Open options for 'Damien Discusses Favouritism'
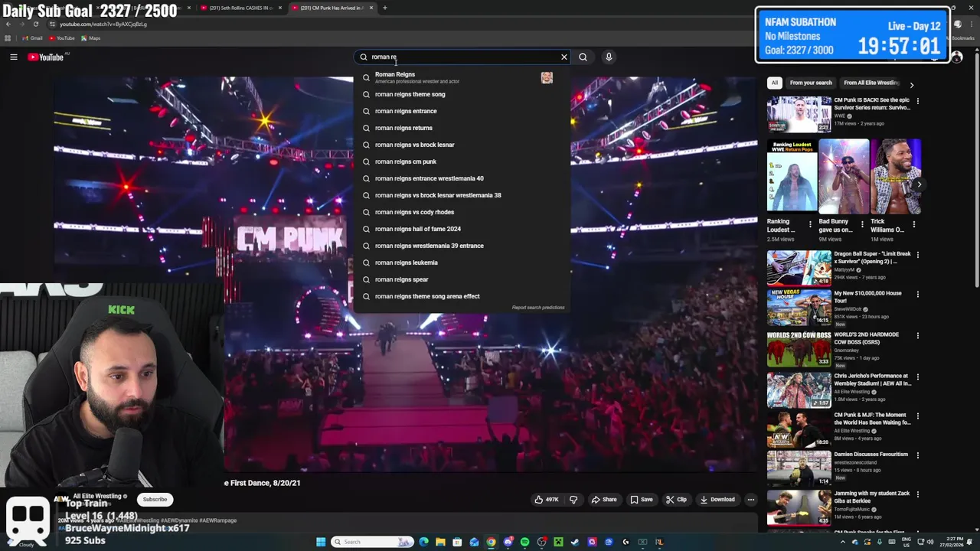The height and width of the screenshot is (551, 980). point(918,455)
